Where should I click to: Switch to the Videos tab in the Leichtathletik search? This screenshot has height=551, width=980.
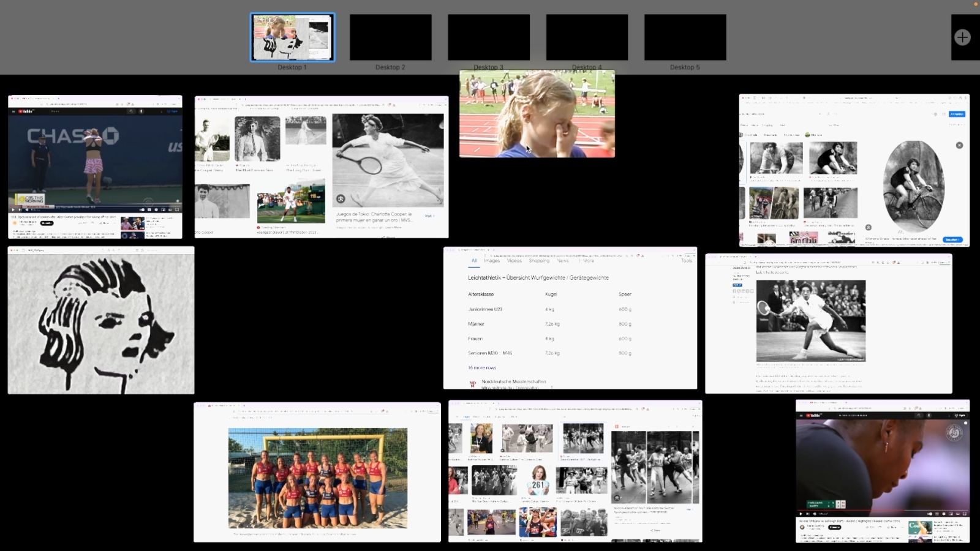(x=514, y=261)
